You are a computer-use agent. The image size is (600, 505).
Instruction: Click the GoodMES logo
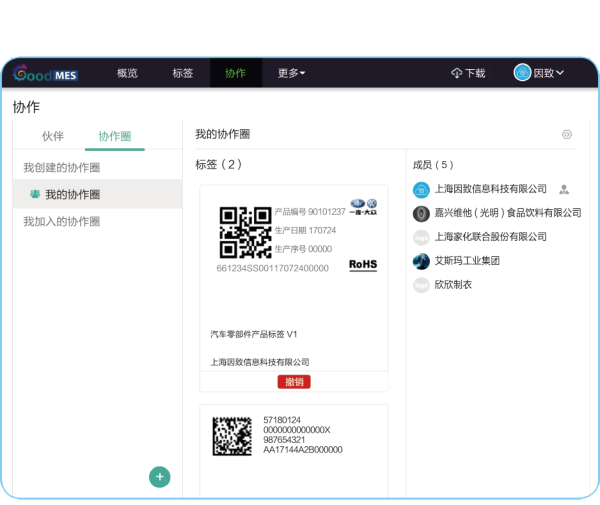[46, 73]
